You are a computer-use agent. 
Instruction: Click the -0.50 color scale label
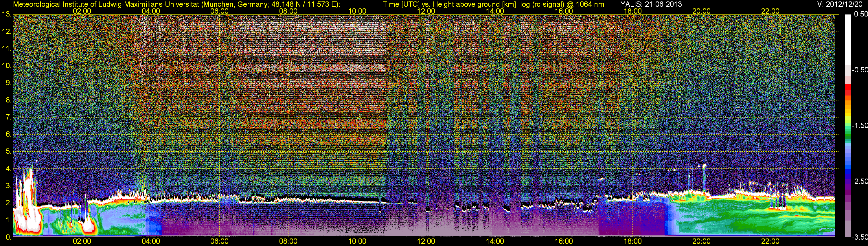point(860,70)
